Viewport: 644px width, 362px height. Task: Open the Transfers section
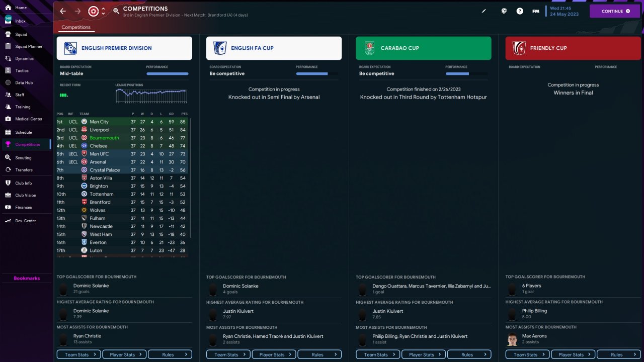[24, 170]
